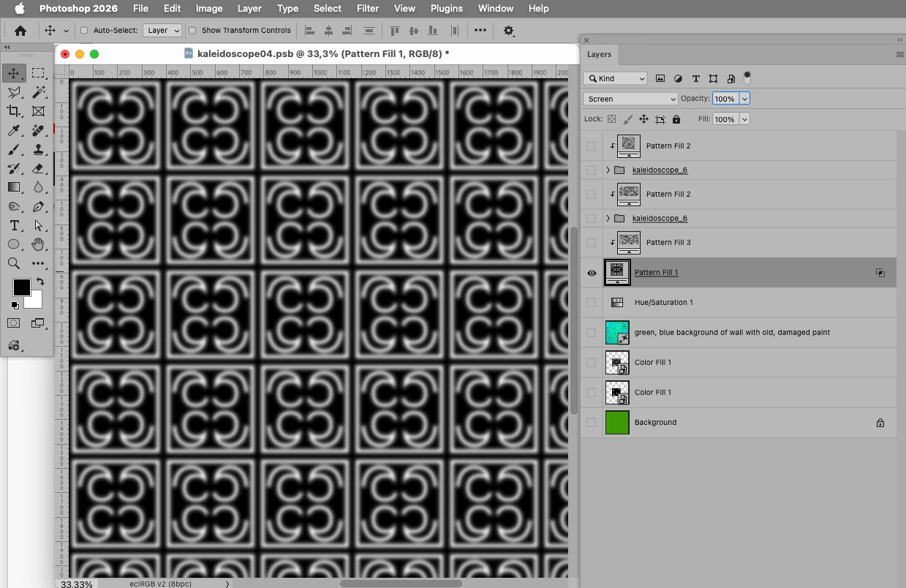Lock transparent pixels
The height and width of the screenshot is (588, 906).
tap(612, 119)
